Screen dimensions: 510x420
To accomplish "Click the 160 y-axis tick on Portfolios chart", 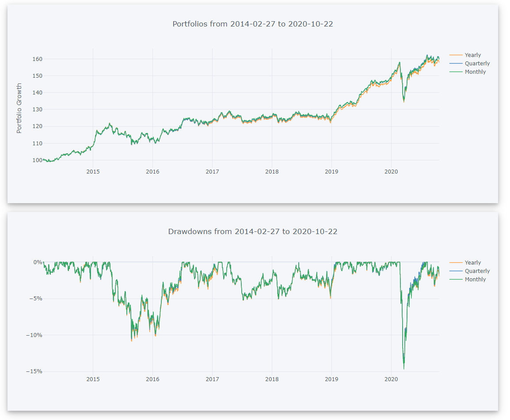I will click(x=37, y=59).
